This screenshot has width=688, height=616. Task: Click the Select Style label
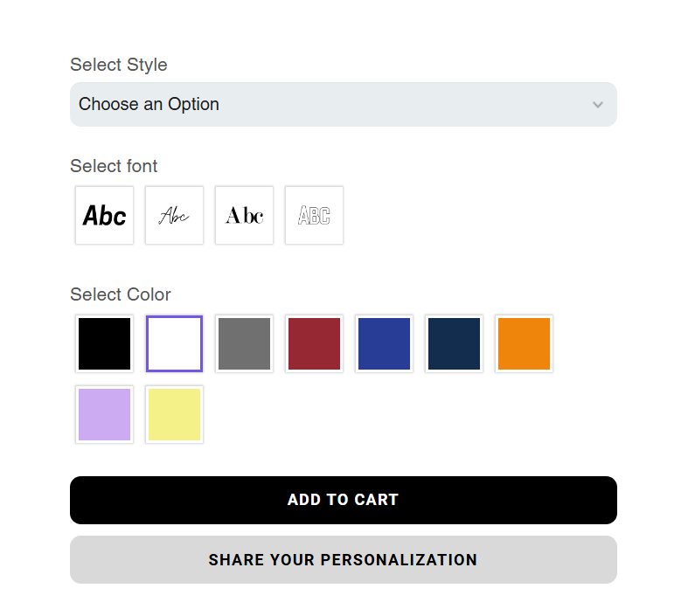coord(119,65)
